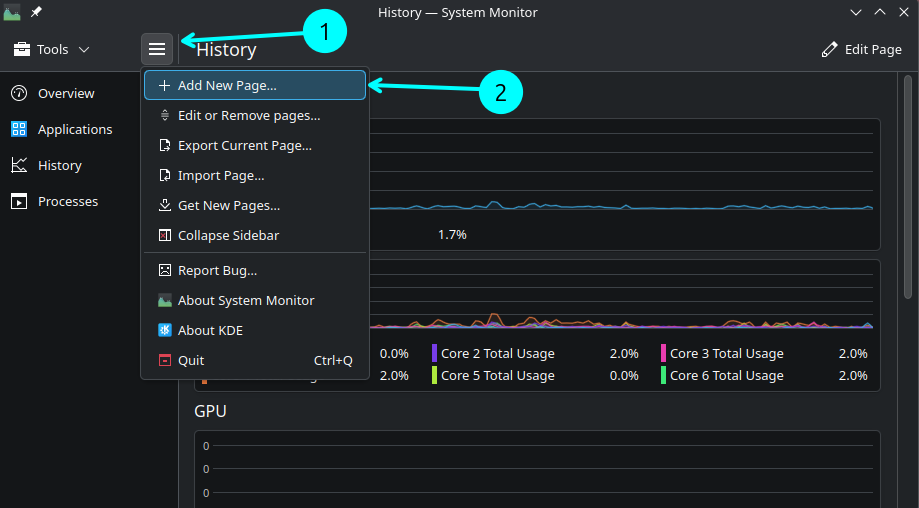
Task: Click the Collapse Sidebar panel icon
Action: point(165,235)
